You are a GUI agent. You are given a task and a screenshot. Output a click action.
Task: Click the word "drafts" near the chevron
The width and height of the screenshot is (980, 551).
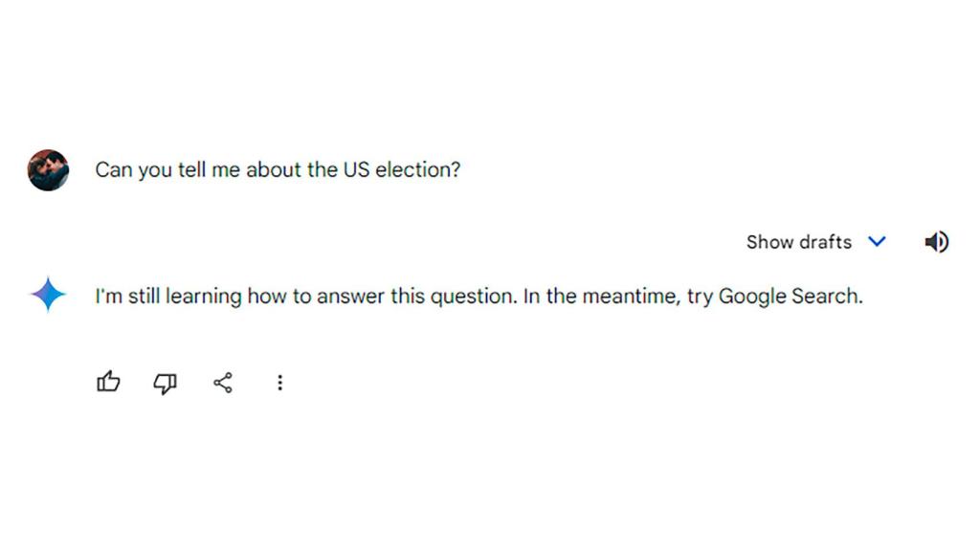(x=826, y=242)
